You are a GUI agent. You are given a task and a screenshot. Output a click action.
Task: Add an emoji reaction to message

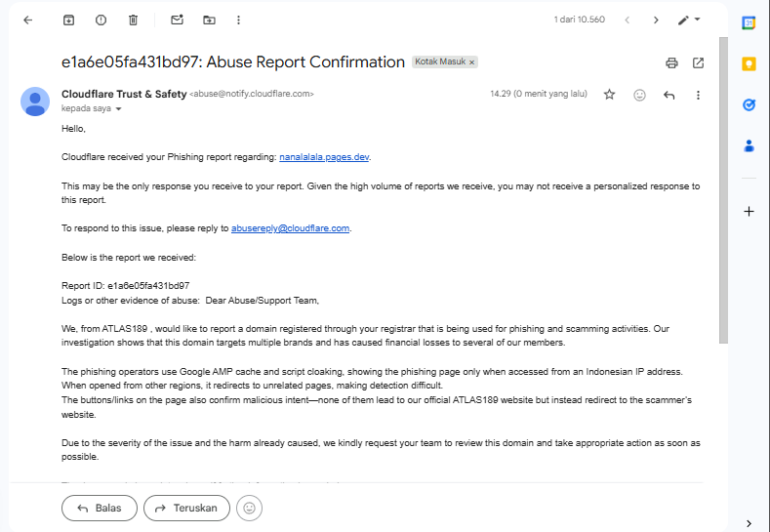click(639, 95)
